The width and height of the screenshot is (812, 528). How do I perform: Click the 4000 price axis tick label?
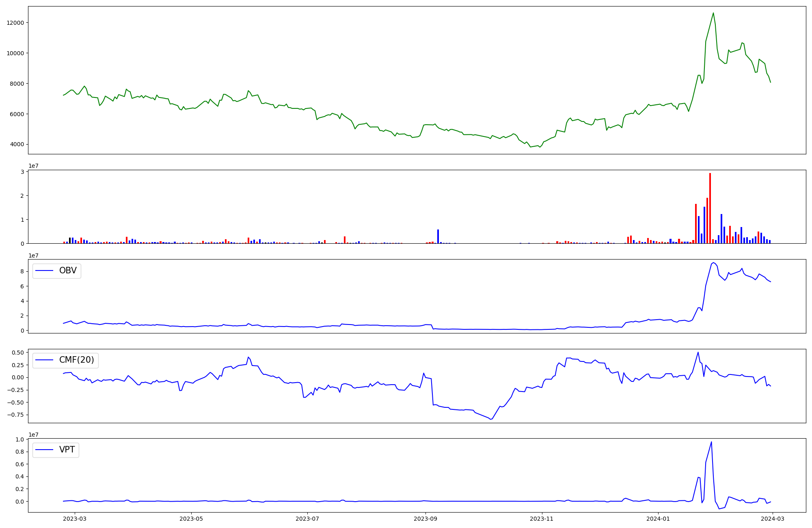17,145
